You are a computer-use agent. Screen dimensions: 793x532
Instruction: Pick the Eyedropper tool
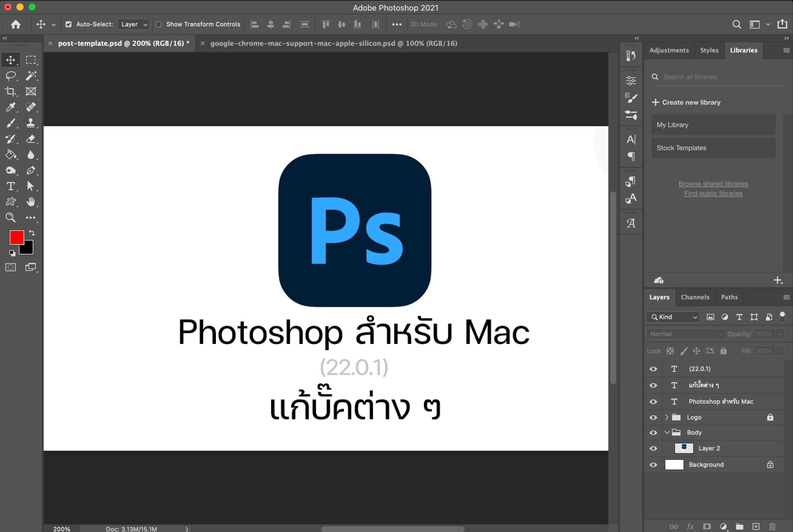pyautogui.click(x=11, y=107)
